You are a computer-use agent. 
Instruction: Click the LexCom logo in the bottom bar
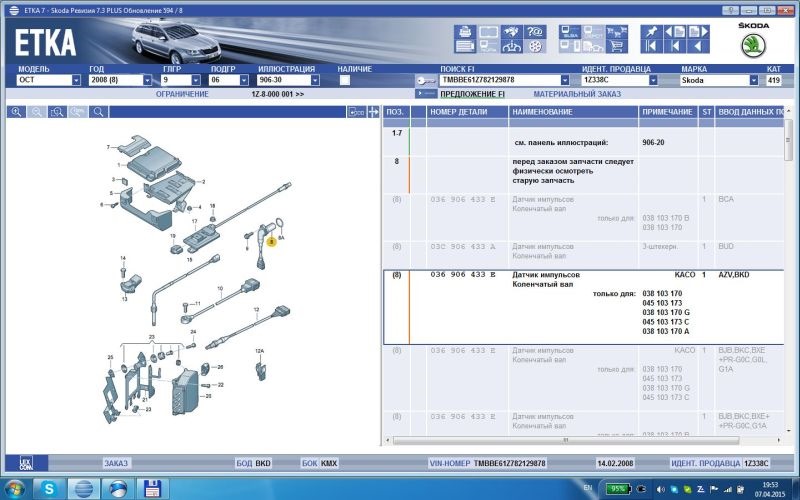pyautogui.click(x=26, y=463)
